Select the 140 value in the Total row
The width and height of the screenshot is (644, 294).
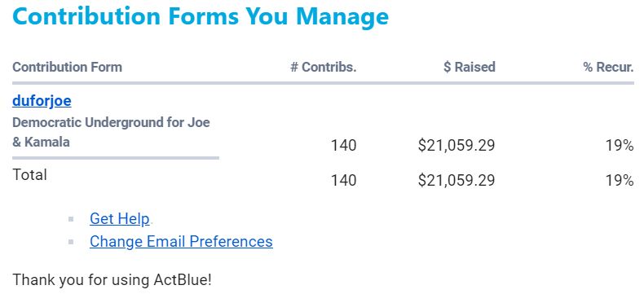[x=344, y=181]
